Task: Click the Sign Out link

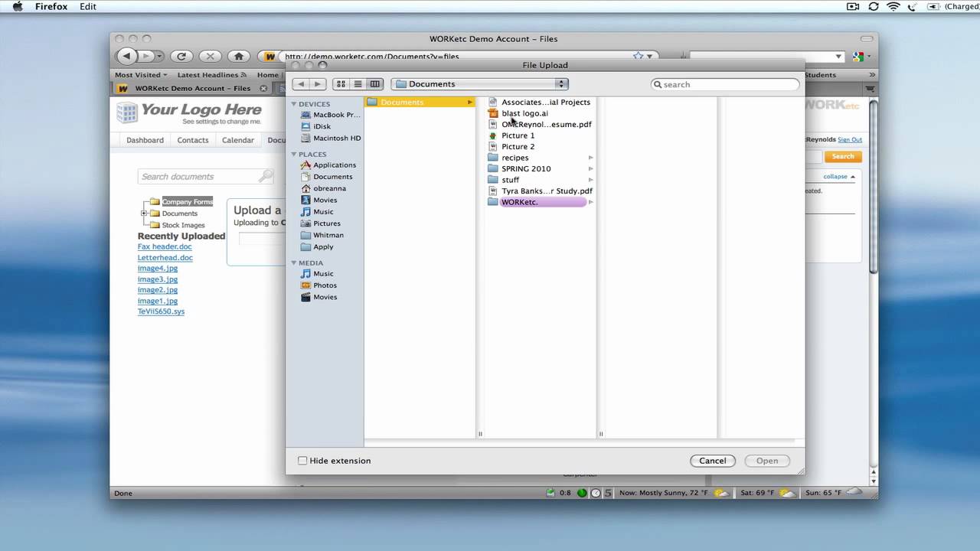Action: pos(850,139)
